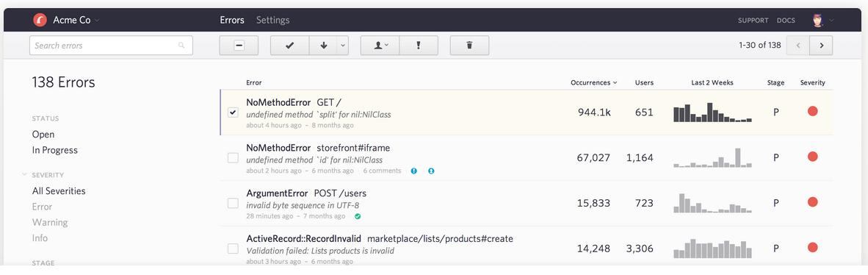Click the "undefined method `split' for nil:NilClass" message
The width and height of the screenshot is (868, 275).
[x=318, y=115]
